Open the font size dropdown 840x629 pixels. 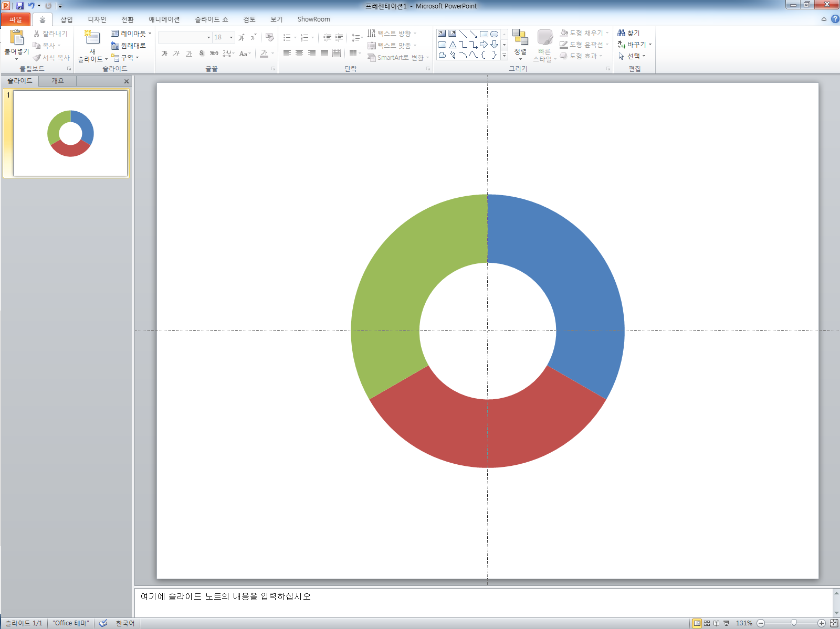[x=231, y=37]
